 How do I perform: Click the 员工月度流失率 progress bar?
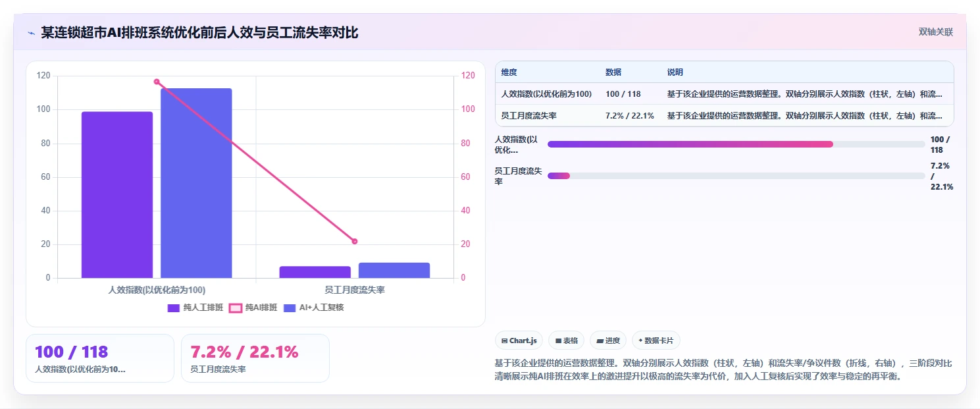pos(736,176)
